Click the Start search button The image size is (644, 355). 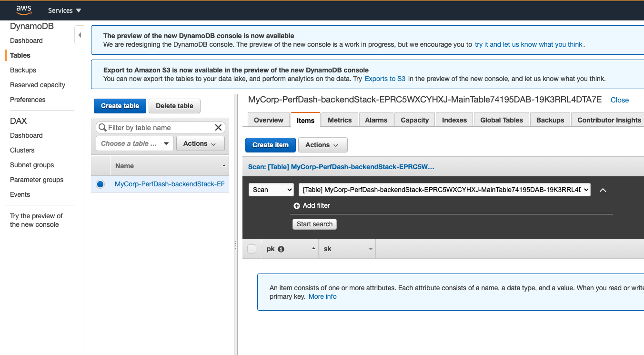point(314,224)
